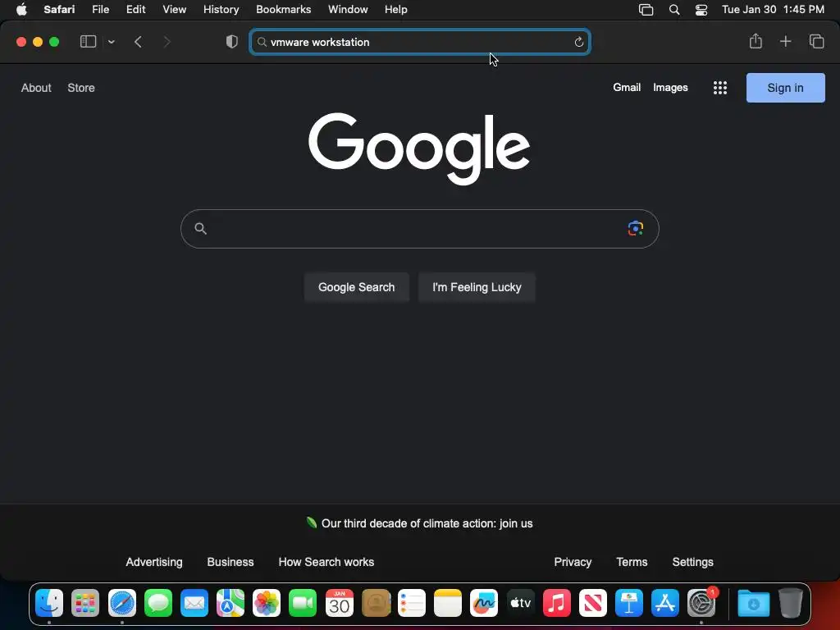Open Mail from the Dock
Viewport: 840px width, 630px height.
pyautogui.click(x=194, y=603)
